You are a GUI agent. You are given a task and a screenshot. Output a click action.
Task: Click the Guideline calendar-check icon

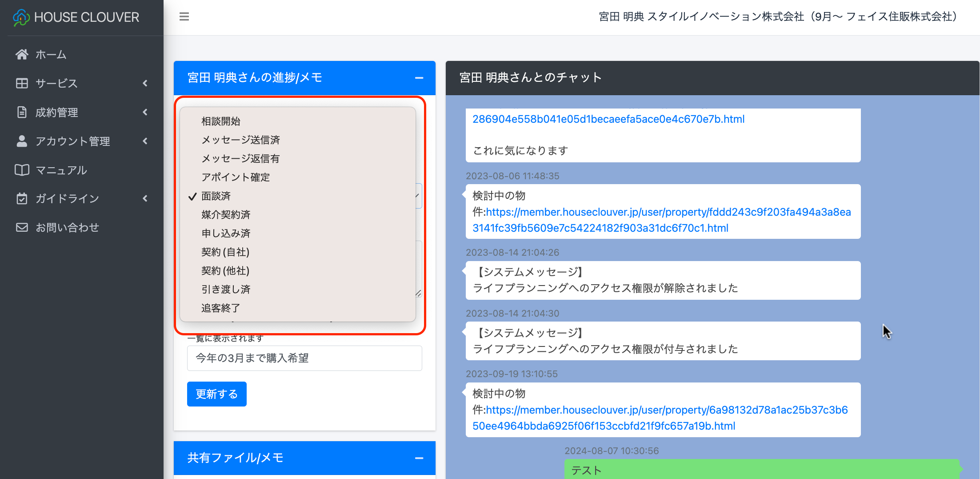(22, 199)
